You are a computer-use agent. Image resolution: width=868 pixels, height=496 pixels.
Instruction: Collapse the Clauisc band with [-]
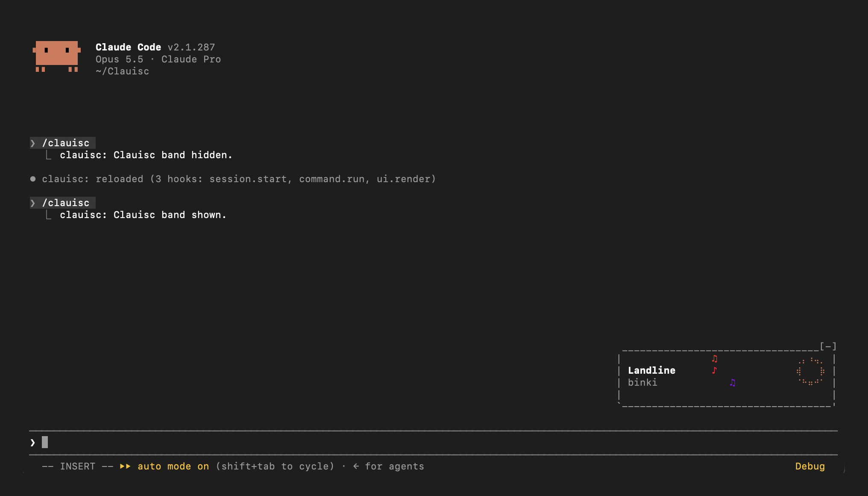click(x=828, y=346)
